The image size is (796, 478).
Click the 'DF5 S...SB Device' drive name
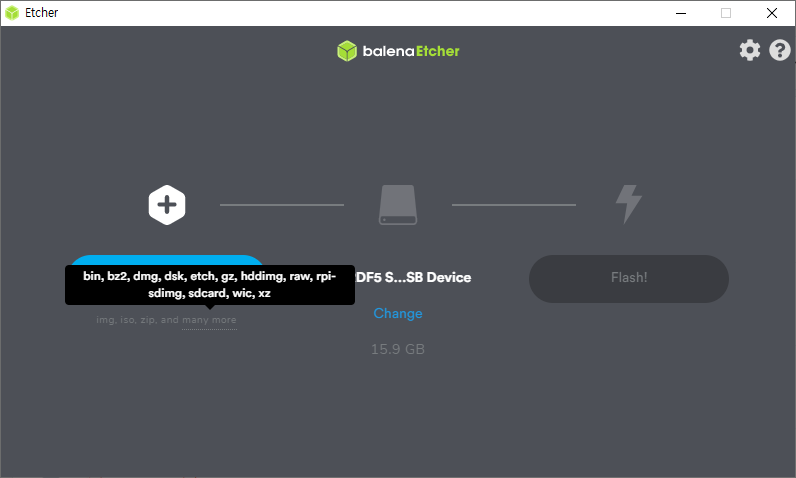[413, 278]
